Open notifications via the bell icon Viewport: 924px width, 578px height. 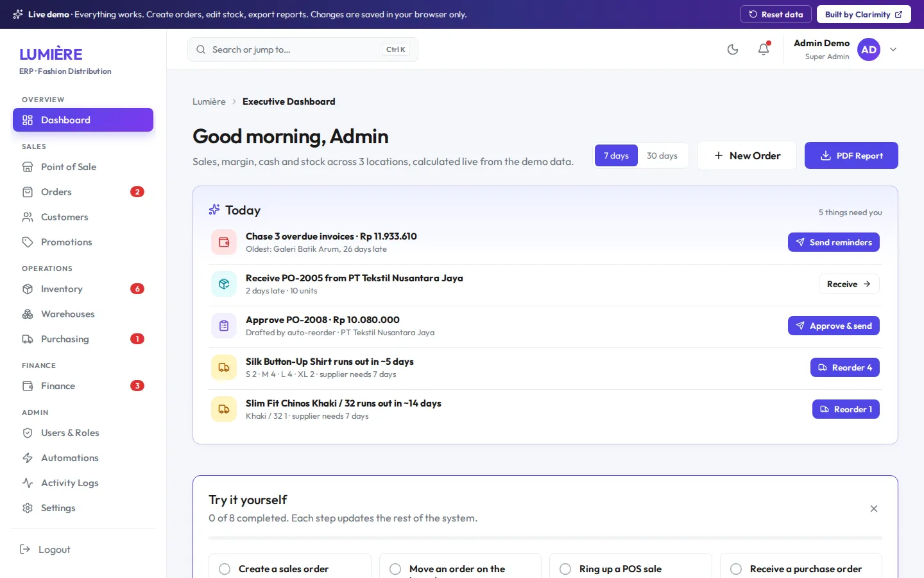764,49
